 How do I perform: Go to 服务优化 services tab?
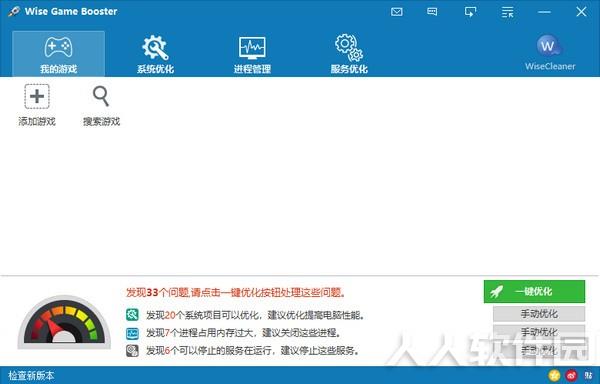[349, 54]
